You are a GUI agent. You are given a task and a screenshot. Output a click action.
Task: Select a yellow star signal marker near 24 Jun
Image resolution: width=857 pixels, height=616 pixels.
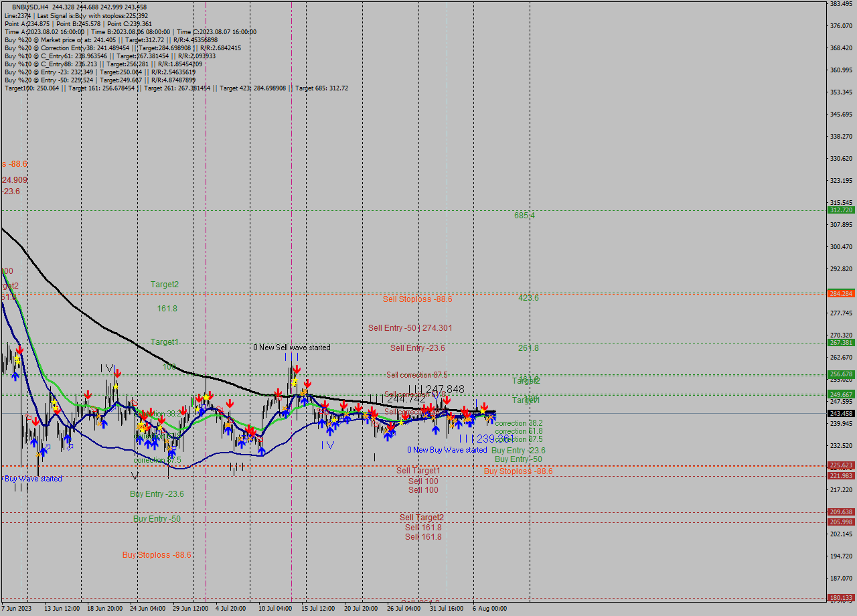tap(141, 424)
